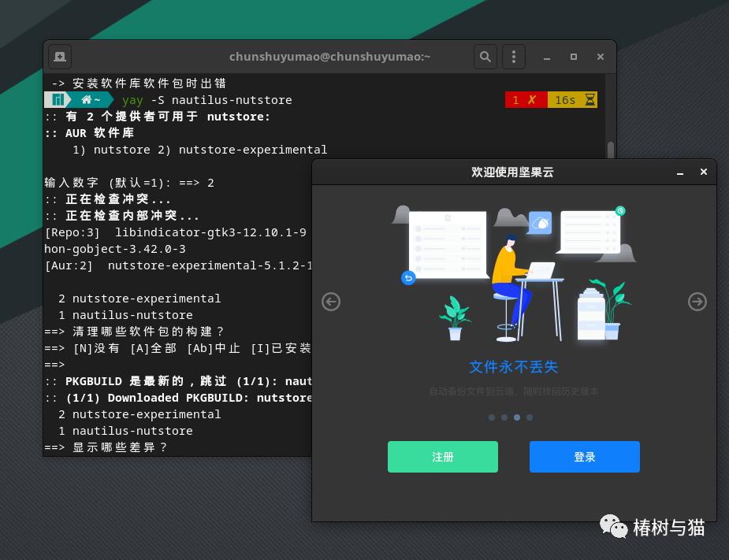Click '输入数字 (默认=1): ==> 2' line

tap(129, 183)
